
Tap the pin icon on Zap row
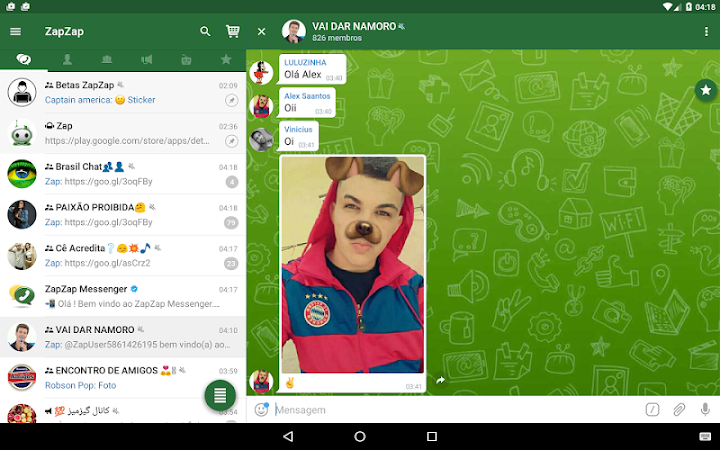pyautogui.click(x=231, y=141)
